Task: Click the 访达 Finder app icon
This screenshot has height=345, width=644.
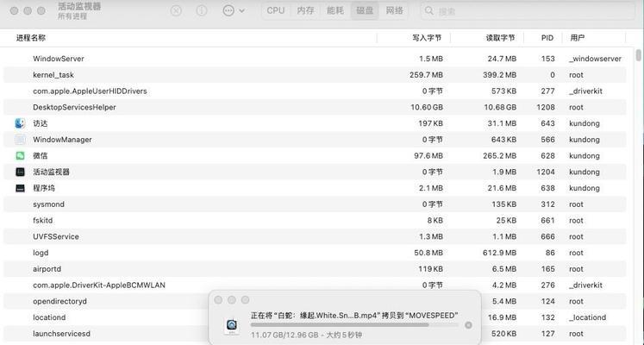Action: (x=20, y=123)
